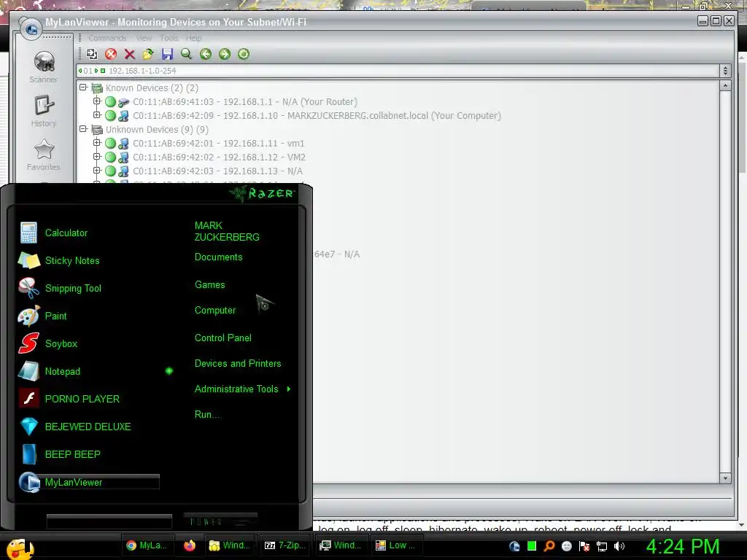The image size is (747, 560).
Task: Click the red X delete toolbar icon
Action: [130, 54]
